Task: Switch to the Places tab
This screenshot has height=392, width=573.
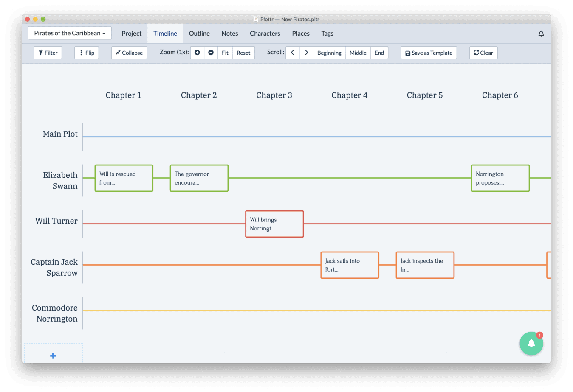Action: point(301,34)
